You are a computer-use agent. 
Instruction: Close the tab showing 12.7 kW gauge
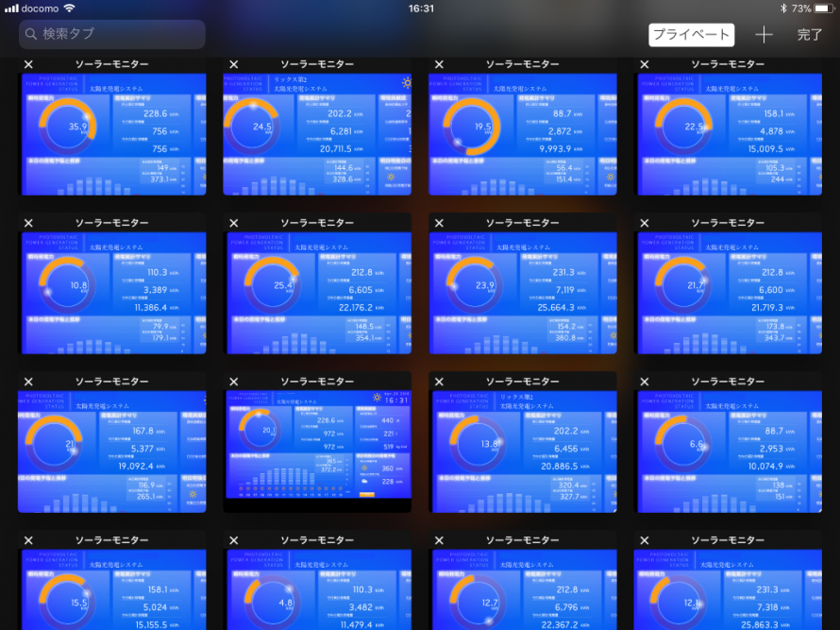[439, 540]
